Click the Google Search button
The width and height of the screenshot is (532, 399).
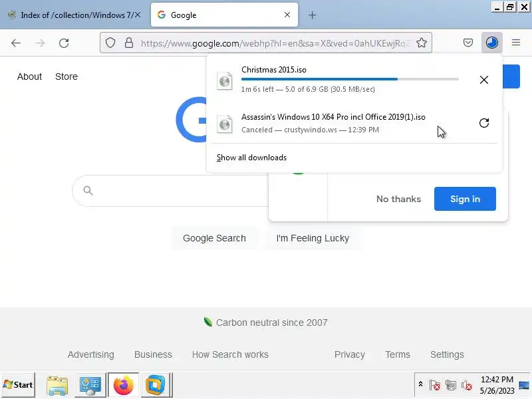214,238
